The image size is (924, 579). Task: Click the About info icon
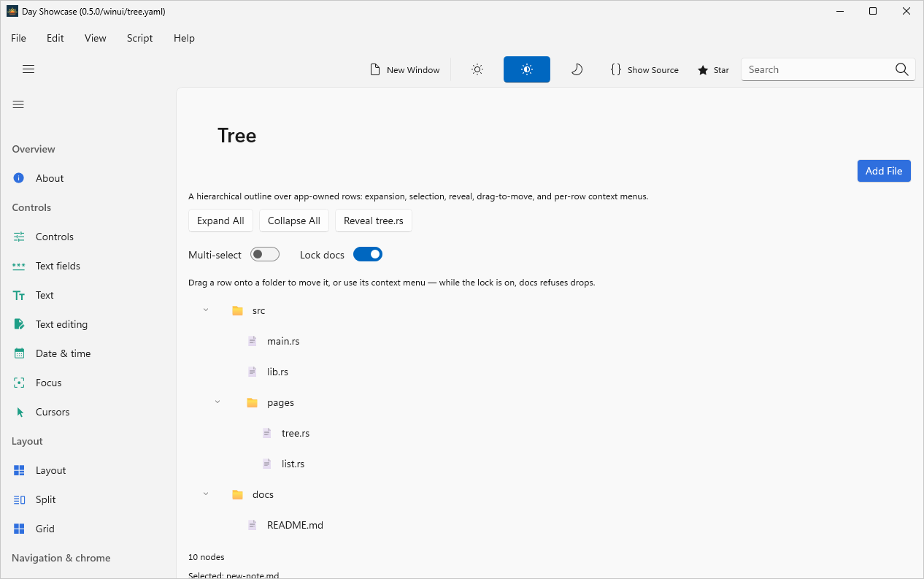pyautogui.click(x=19, y=178)
